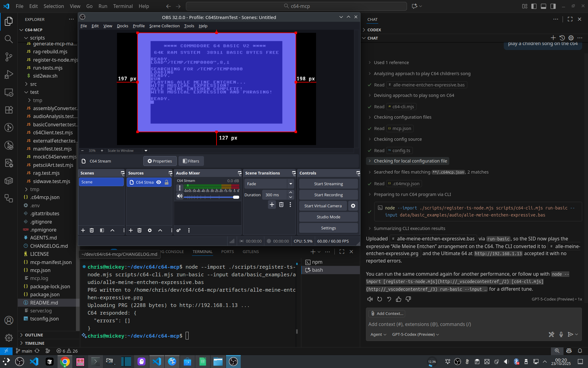Open chat history icon
Screen dimensions: 588x368
562,38
